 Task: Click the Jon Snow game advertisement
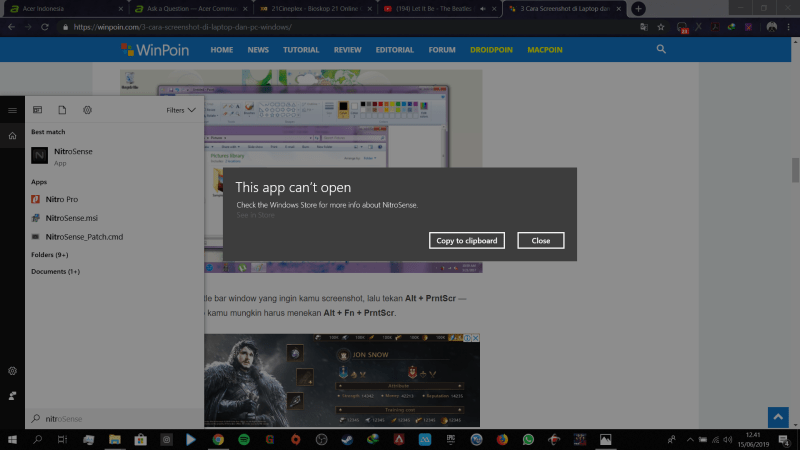click(x=342, y=380)
